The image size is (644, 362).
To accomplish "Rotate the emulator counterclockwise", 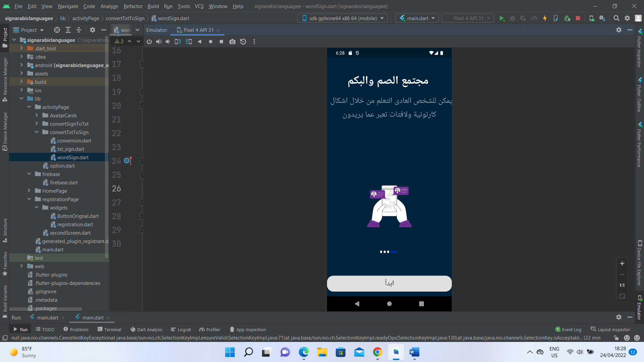I will point(177,42).
